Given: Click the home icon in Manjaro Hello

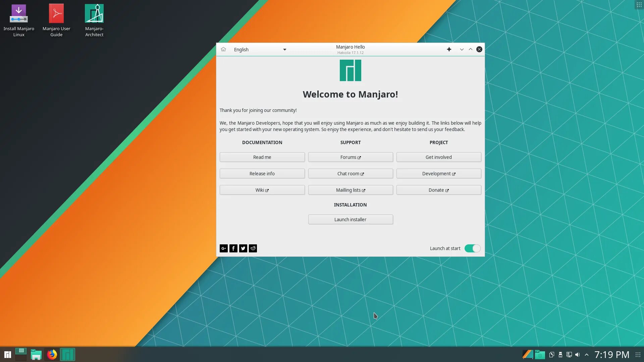Looking at the screenshot, I should 223,49.
